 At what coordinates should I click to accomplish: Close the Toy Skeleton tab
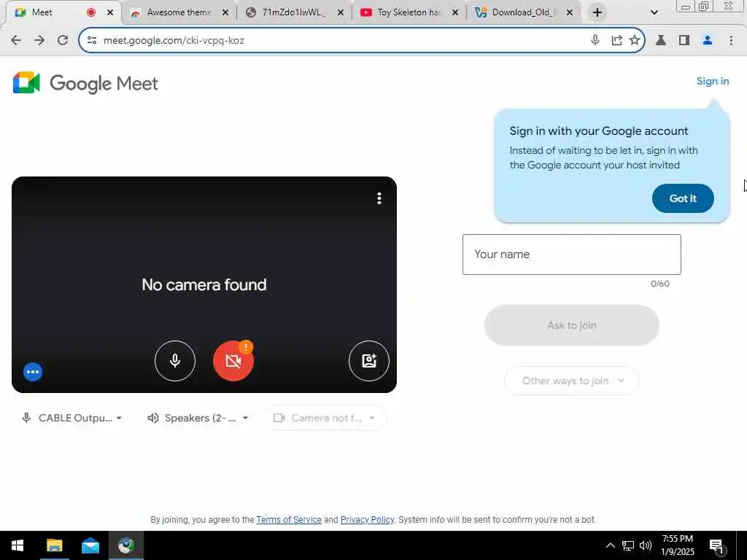pyautogui.click(x=455, y=12)
